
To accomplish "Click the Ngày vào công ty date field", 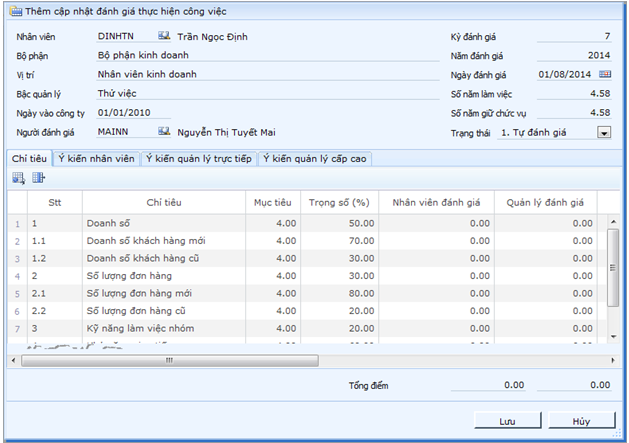I will pyautogui.click(x=133, y=112).
